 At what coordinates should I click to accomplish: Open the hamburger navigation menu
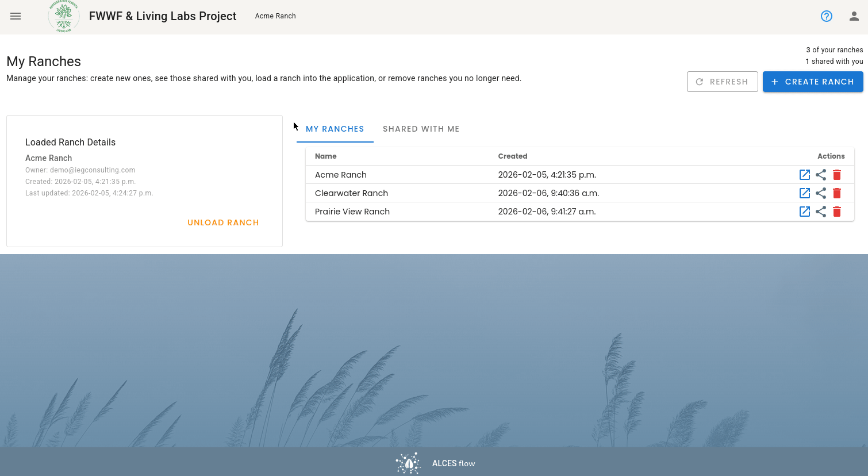[16, 16]
